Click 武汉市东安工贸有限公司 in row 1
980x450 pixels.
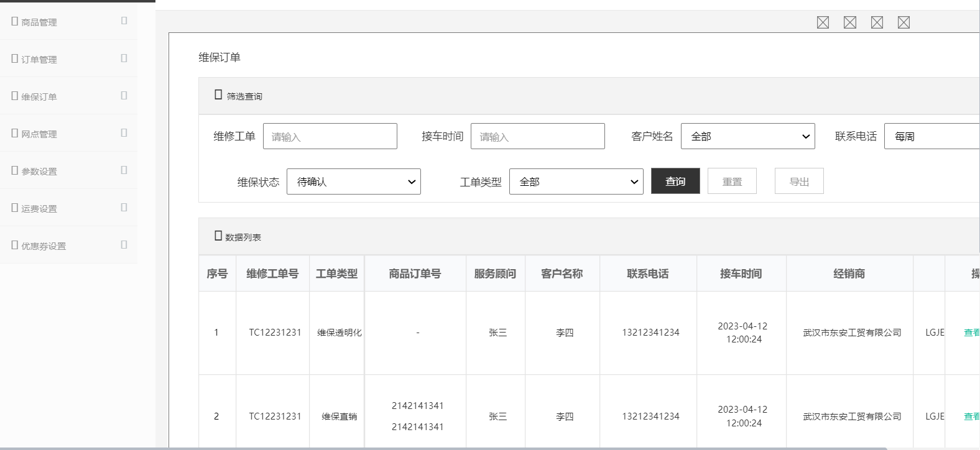(852, 333)
